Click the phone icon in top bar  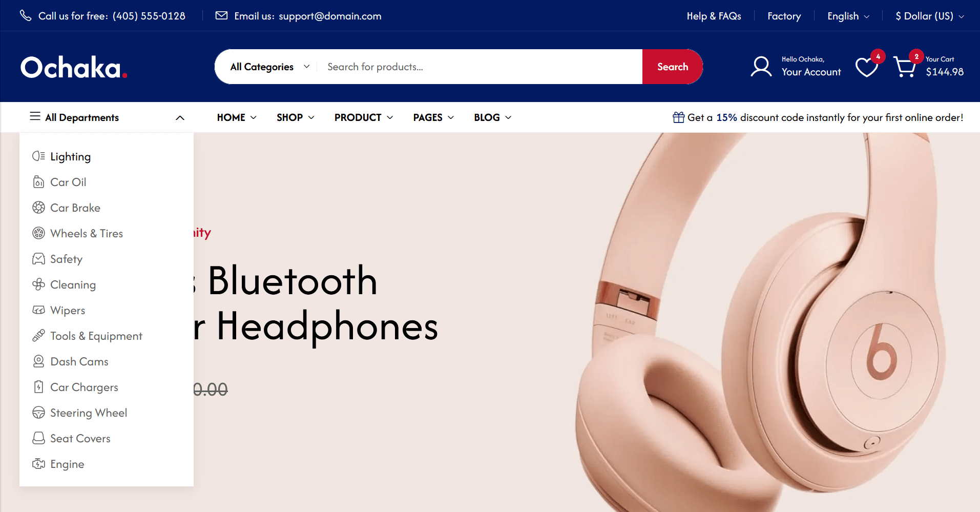[x=26, y=15]
